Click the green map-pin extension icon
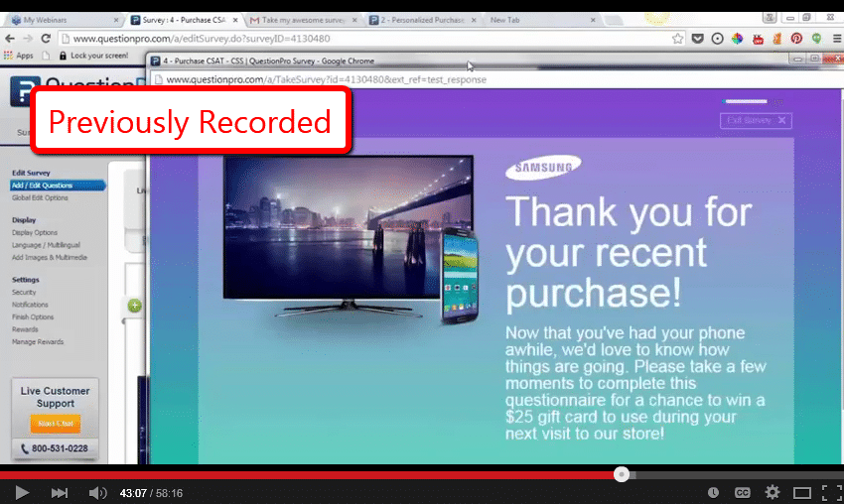The image size is (844, 504). 816,39
